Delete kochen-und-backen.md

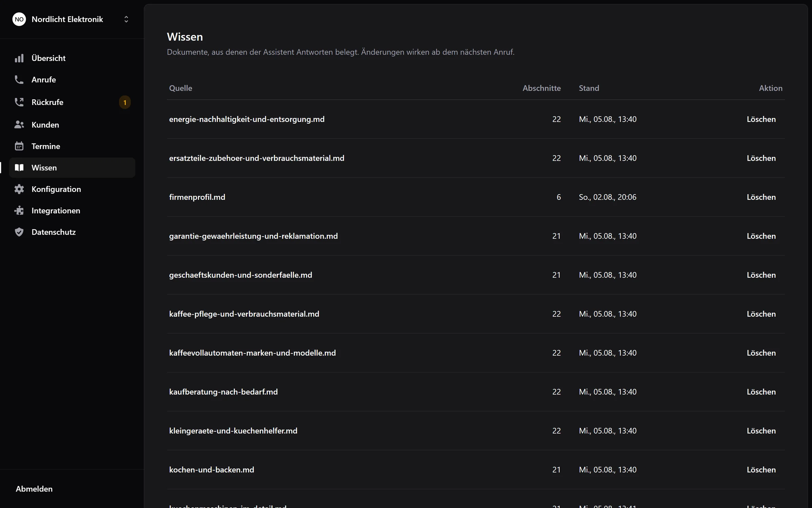click(761, 470)
